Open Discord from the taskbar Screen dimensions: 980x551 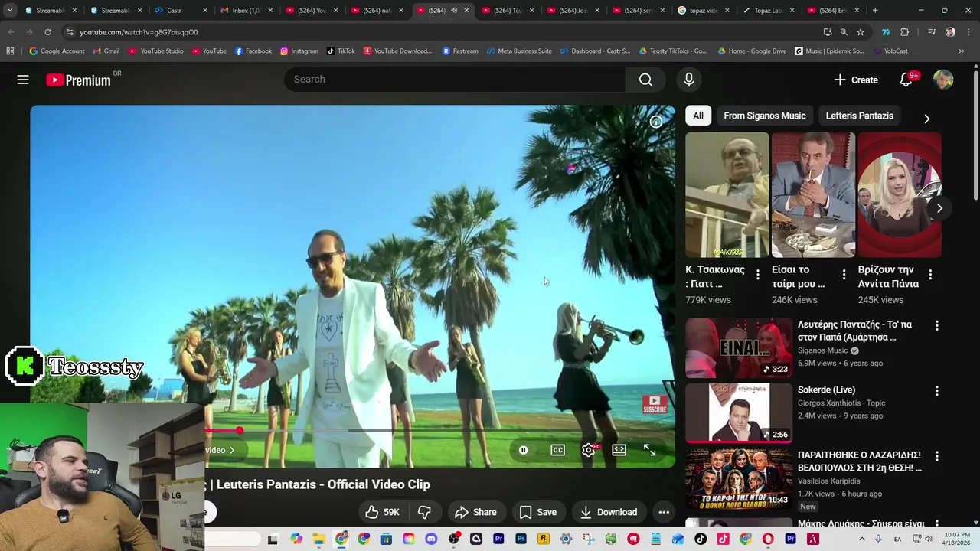[x=431, y=539]
